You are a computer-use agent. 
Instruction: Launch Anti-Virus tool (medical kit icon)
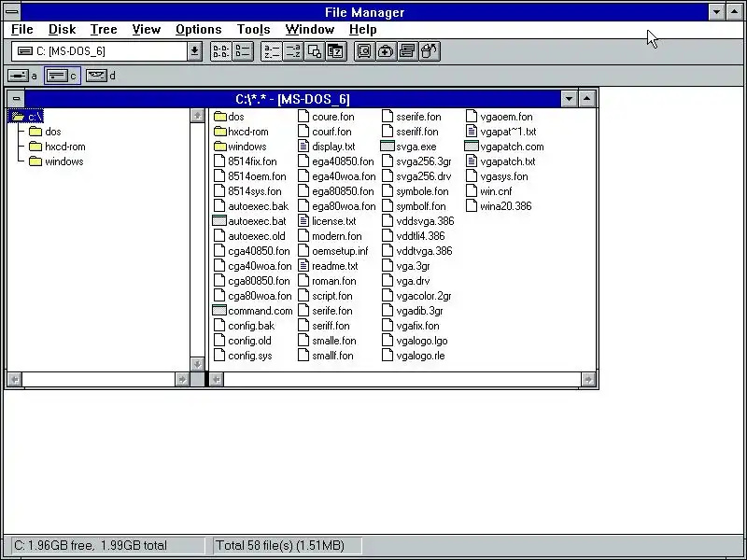pyautogui.click(x=386, y=51)
